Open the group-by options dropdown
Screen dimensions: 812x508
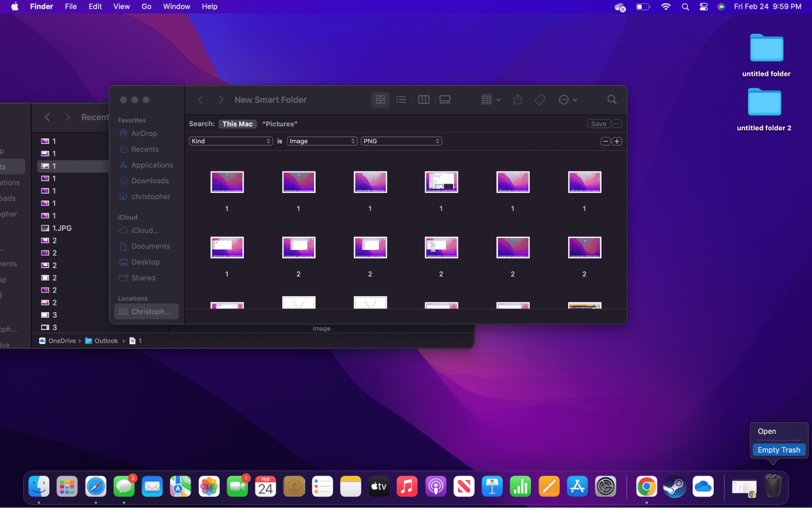[x=491, y=100]
